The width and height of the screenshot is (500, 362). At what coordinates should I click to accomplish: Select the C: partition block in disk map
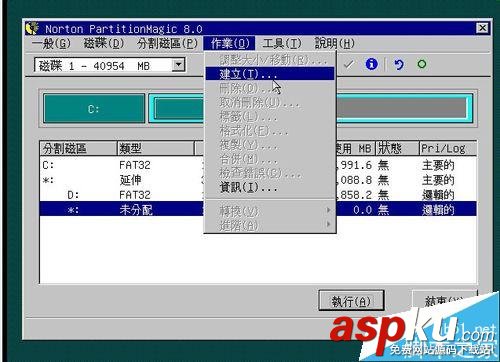(x=94, y=109)
